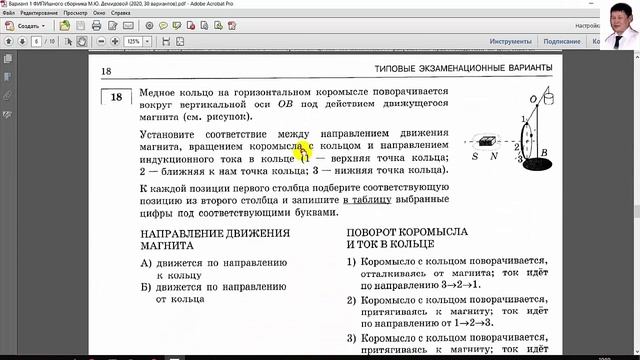Open bookmarks panel in left sidebar
This screenshot has height=360, width=640.
tap(8, 77)
